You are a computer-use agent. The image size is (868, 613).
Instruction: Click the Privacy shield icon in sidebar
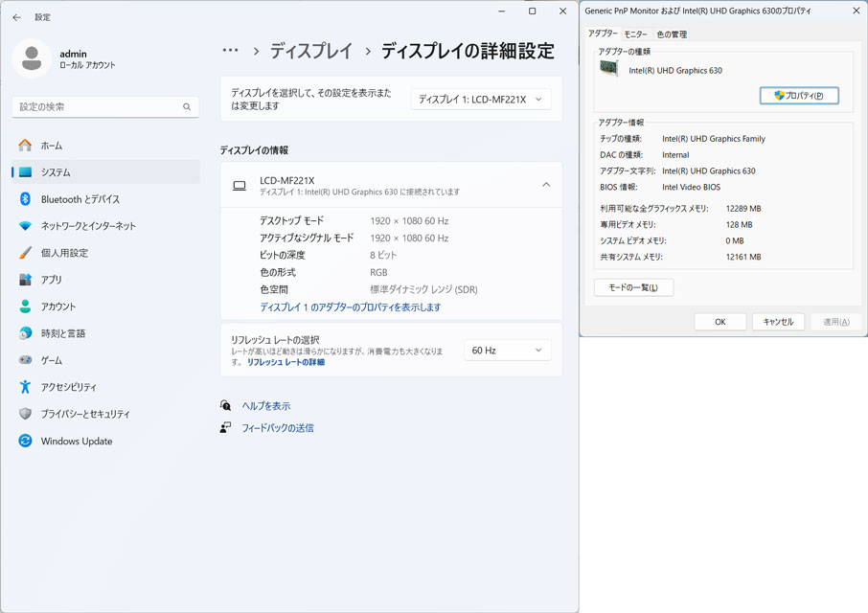tap(25, 414)
